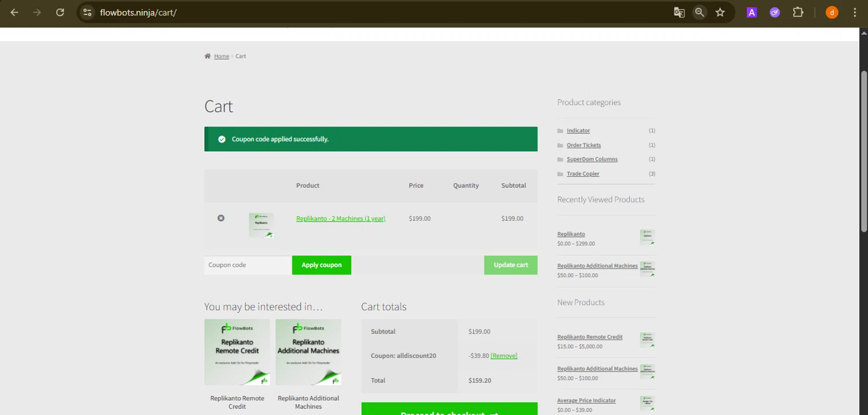Open Average Price Indicator in New Products
This screenshot has width=868, height=415.
coord(586,401)
